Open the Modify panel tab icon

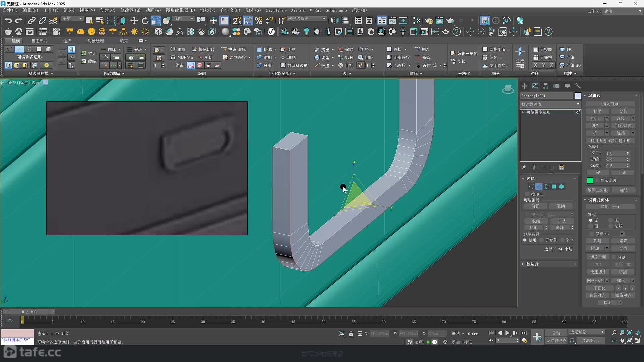point(535,86)
